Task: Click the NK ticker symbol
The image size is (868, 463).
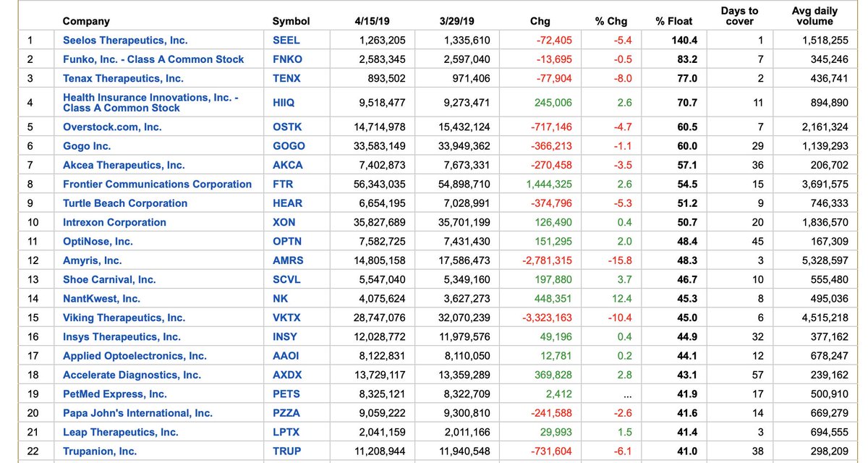Action: tap(280, 299)
